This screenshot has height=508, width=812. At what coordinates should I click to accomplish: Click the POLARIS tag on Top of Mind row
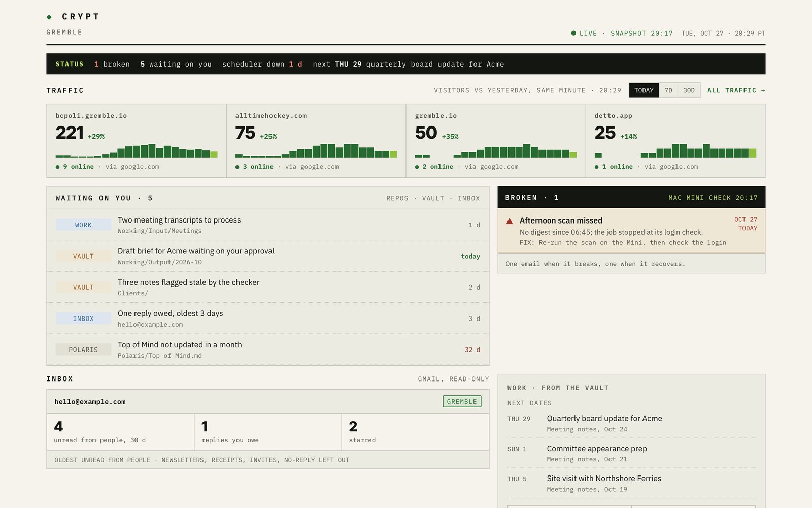[83, 350]
